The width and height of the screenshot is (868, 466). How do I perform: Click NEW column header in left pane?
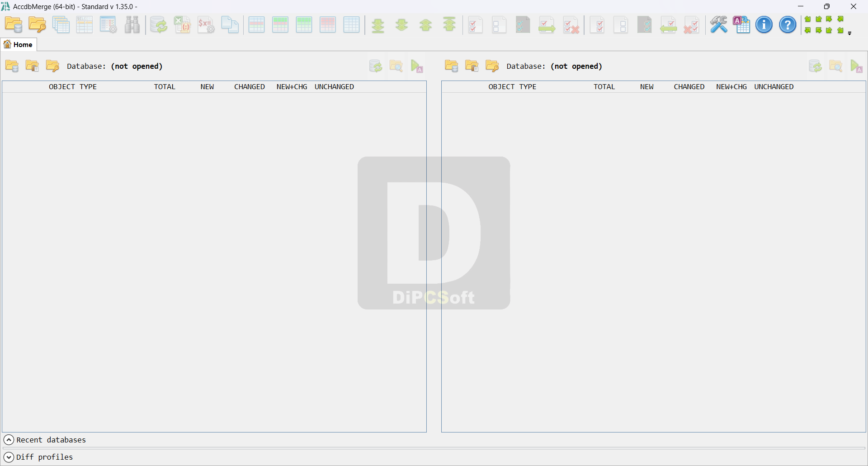pyautogui.click(x=207, y=87)
